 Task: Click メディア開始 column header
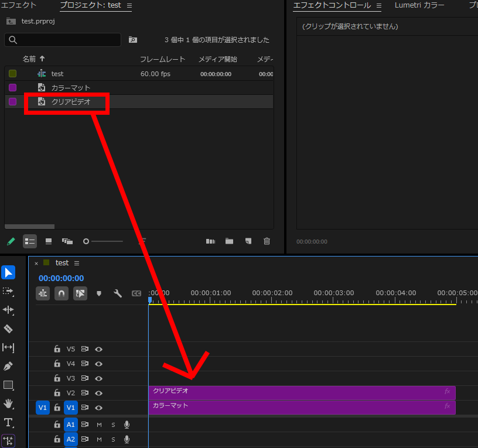pyautogui.click(x=218, y=59)
